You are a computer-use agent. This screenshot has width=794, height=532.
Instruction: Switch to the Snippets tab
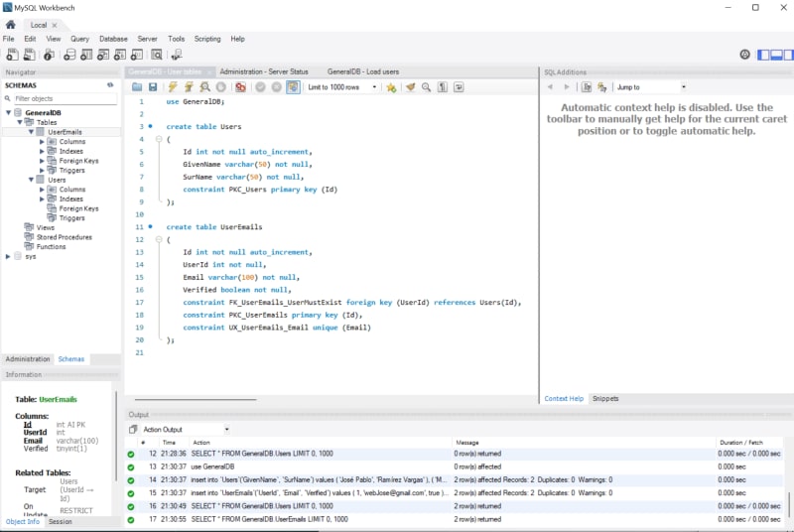coord(605,399)
